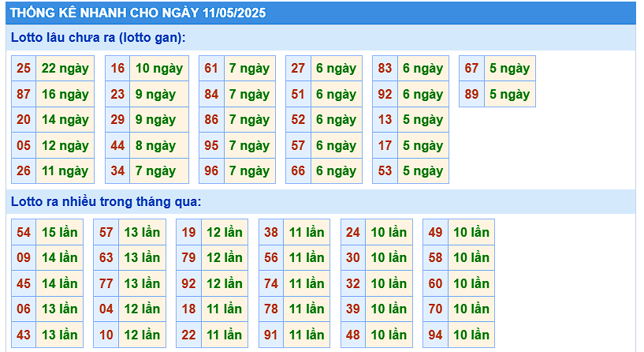Click lotto number 13 in gan table

point(385,120)
